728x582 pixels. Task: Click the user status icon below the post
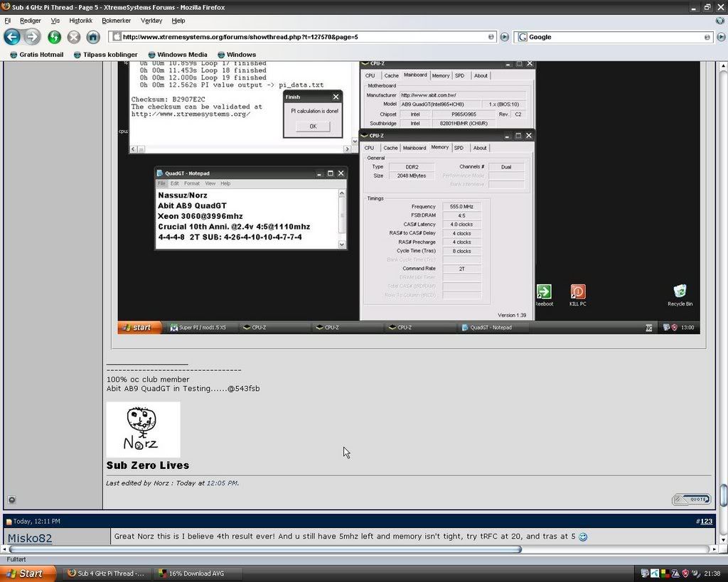(12, 500)
